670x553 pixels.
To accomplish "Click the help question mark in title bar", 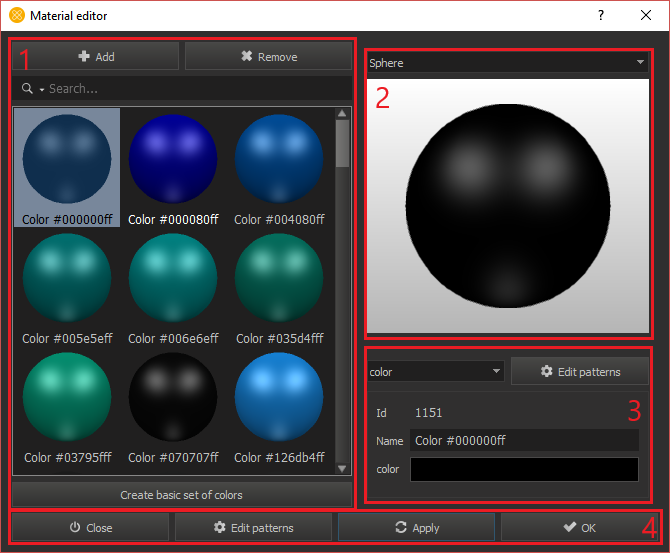I will coord(601,16).
